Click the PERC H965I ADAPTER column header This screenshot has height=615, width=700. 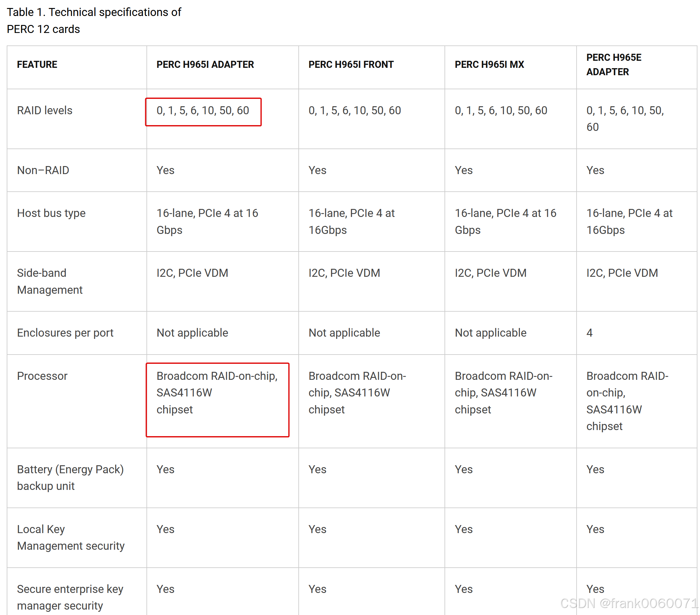point(205,64)
